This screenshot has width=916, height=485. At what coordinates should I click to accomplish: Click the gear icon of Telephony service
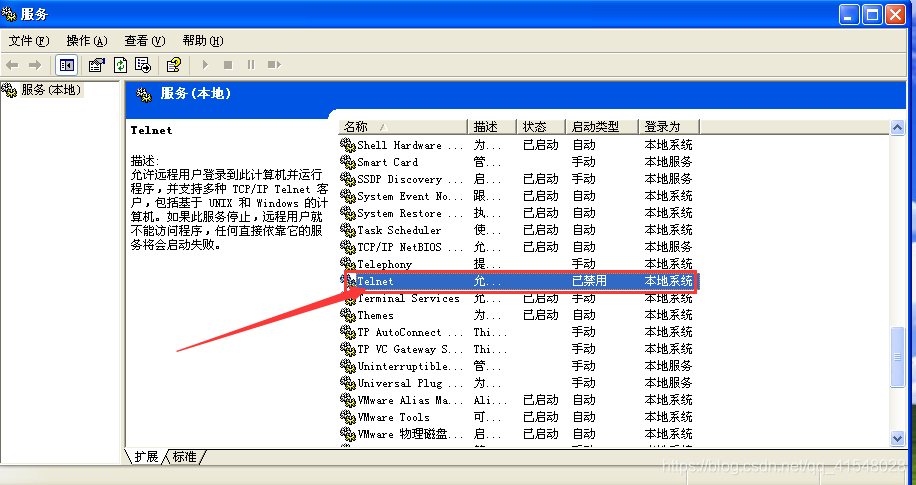click(x=348, y=264)
